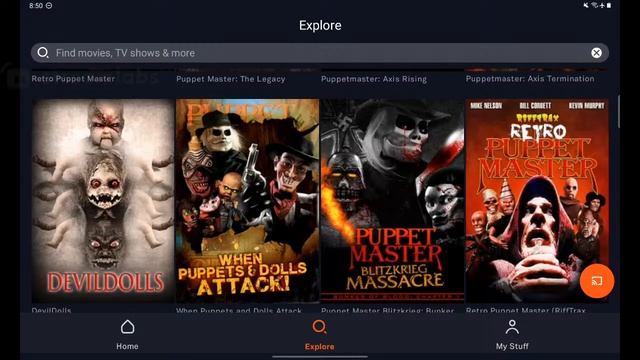Tap the status bar clock showing 8:50
Image resolution: width=640 pixels, height=360 pixels.
coord(36,6)
